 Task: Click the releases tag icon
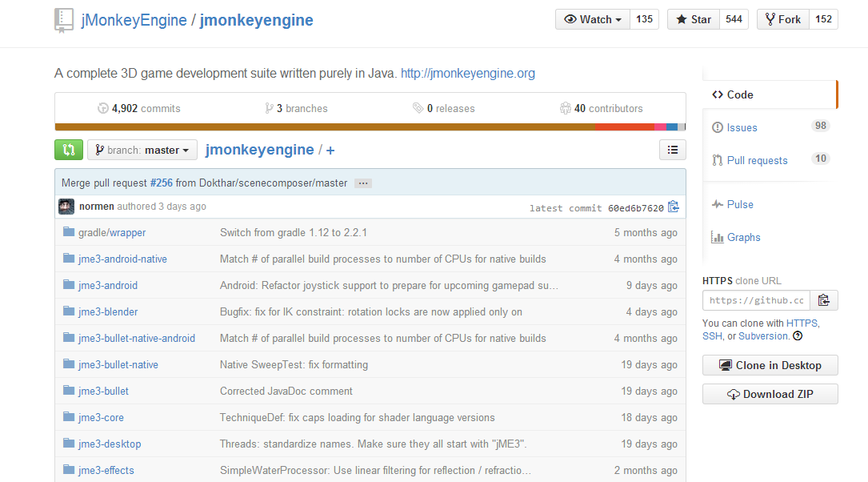(x=418, y=108)
